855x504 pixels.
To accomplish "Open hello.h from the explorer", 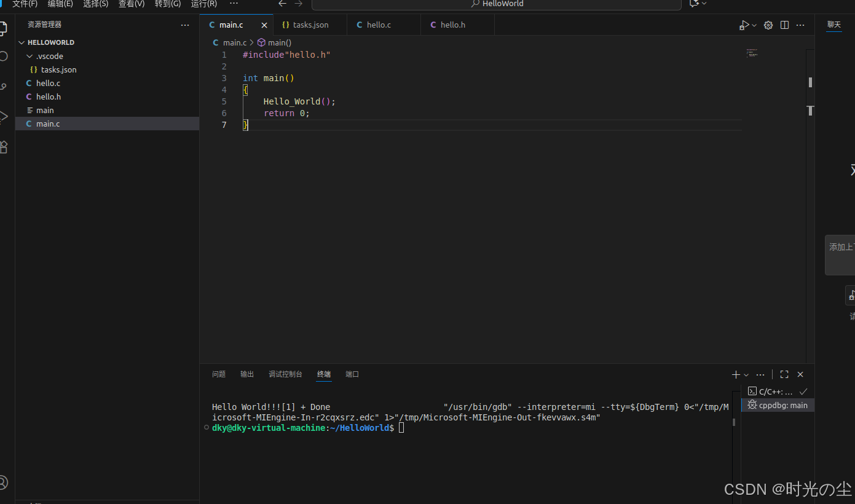I will [48, 96].
